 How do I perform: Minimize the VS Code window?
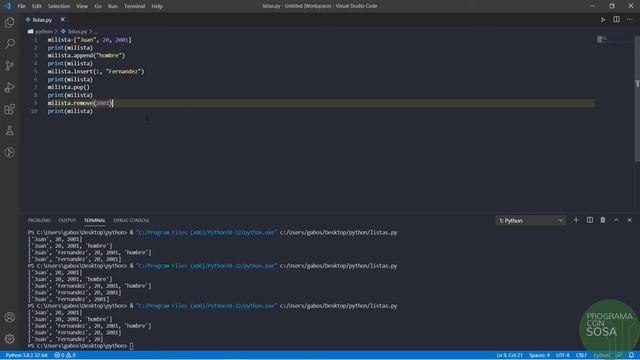(592, 6)
